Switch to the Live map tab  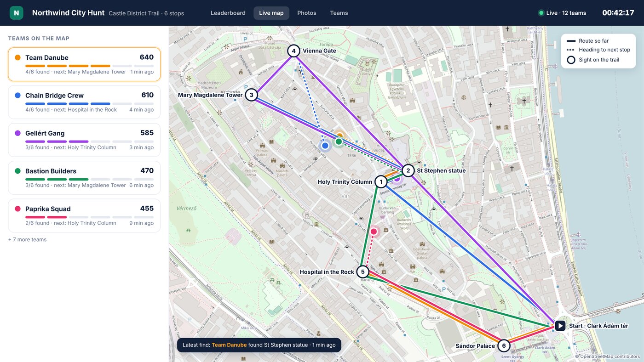point(271,13)
